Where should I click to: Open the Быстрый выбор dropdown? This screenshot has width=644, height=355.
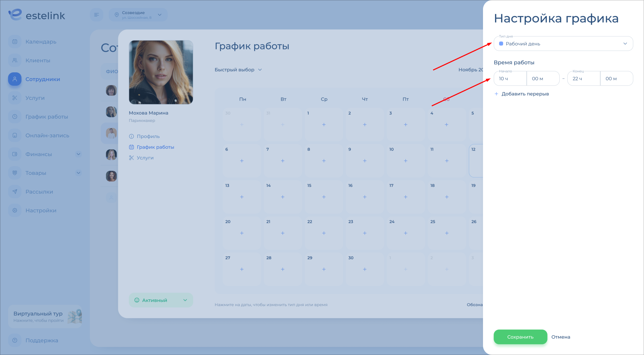(x=238, y=70)
